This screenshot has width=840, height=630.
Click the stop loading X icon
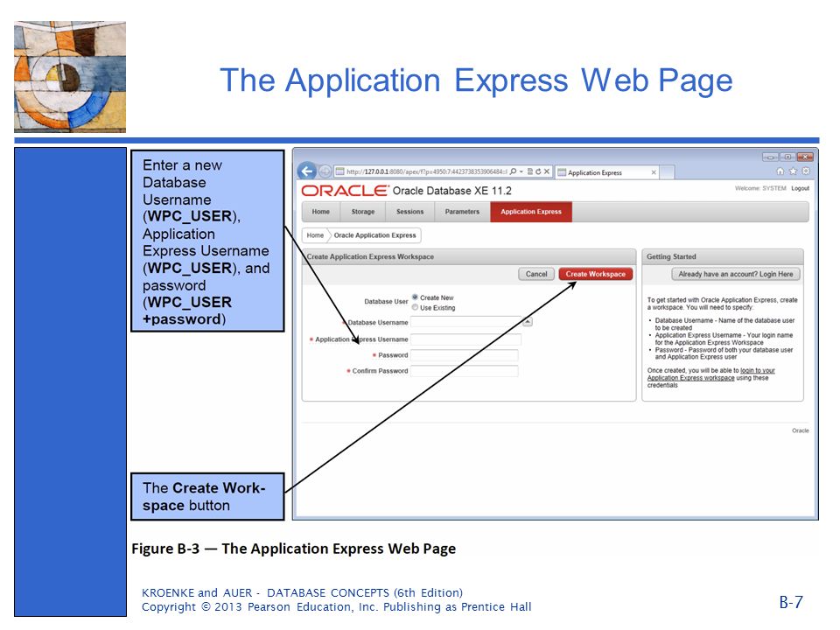(546, 171)
